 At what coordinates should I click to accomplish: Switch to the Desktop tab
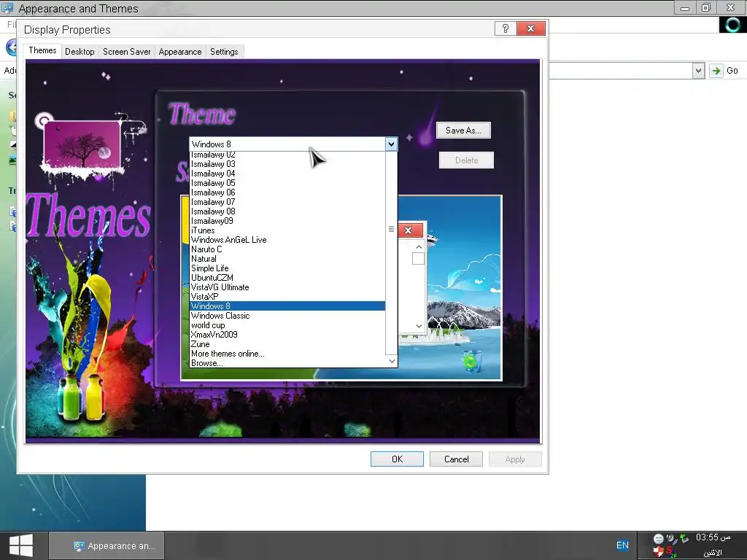pos(80,52)
